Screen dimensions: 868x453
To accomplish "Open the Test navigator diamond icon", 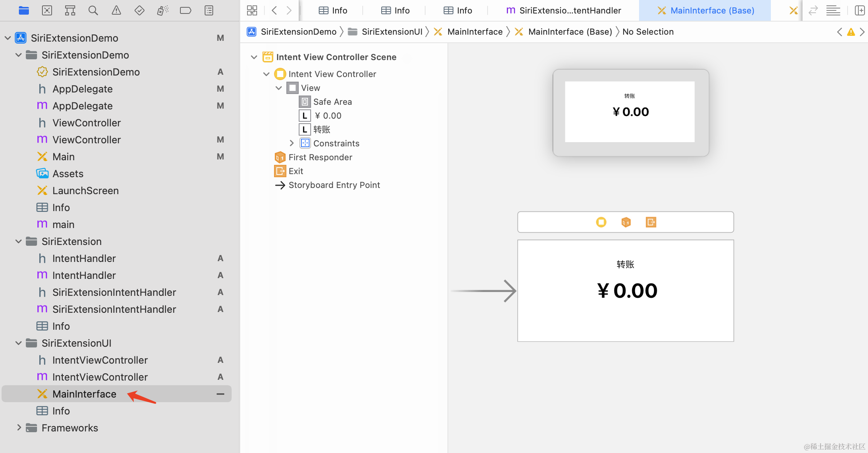I will (x=139, y=10).
